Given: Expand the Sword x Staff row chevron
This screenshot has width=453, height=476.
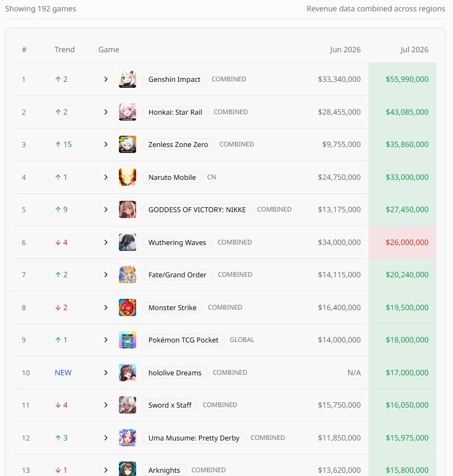Looking at the screenshot, I should click(x=106, y=405).
